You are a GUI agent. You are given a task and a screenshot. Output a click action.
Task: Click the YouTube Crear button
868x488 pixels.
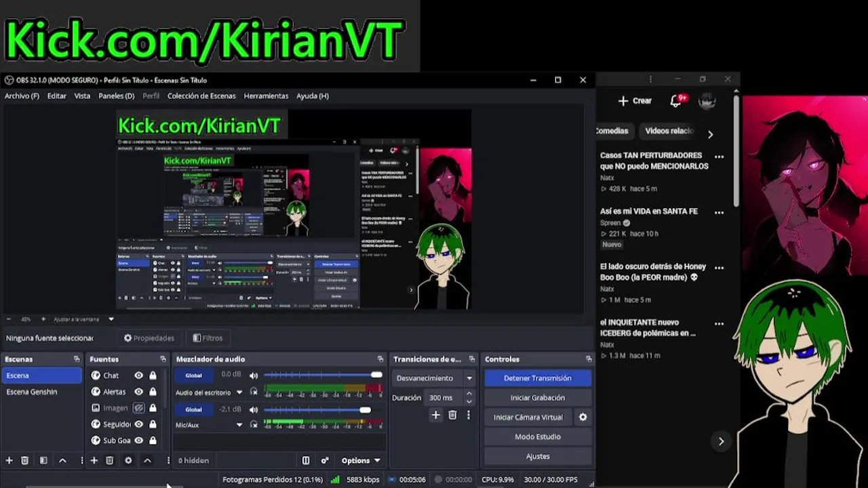pyautogui.click(x=635, y=101)
